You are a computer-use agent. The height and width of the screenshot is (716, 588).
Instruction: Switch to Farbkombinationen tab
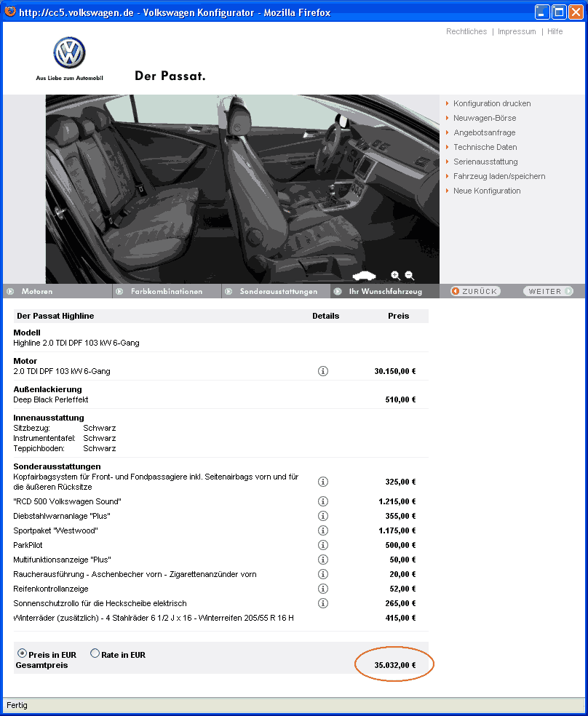(166, 291)
